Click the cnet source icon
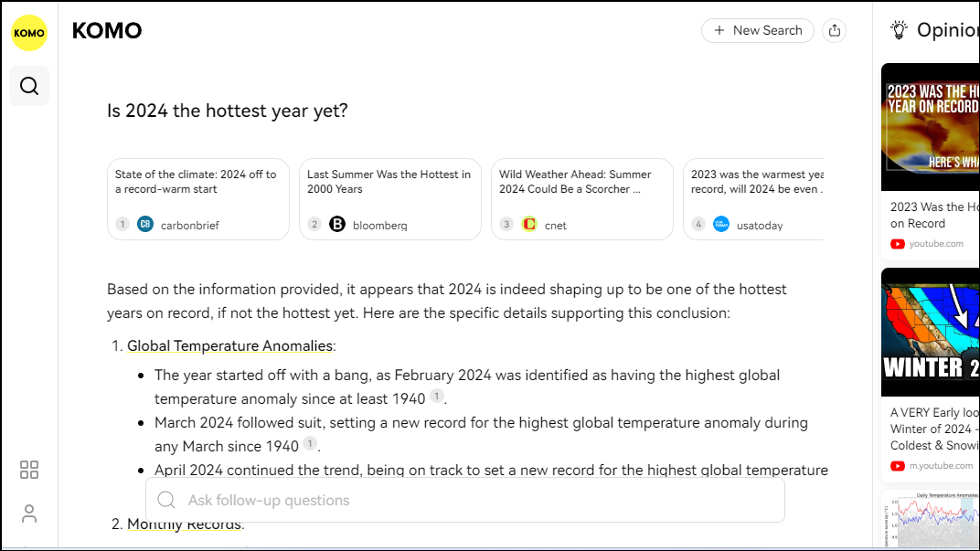Image resolution: width=980 pixels, height=551 pixels. pos(529,224)
